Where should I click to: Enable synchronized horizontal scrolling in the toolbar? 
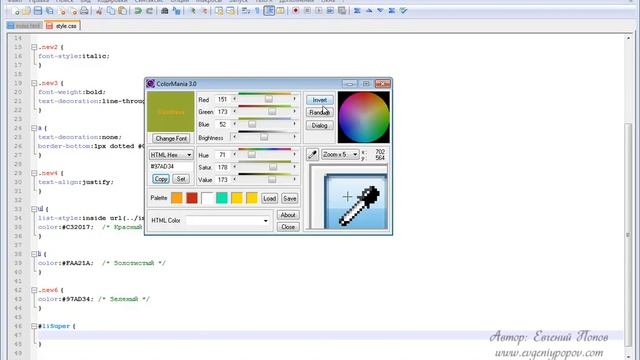(x=231, y=11)
